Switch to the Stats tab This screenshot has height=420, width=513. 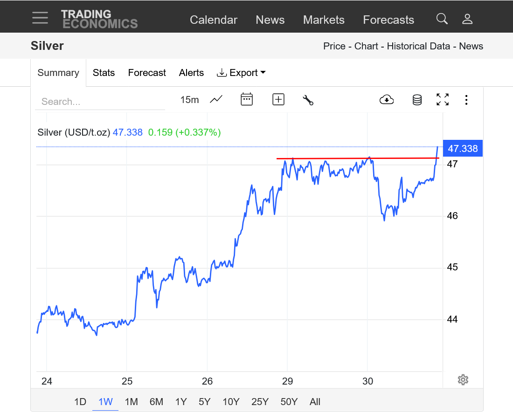(x=104, y=73)
